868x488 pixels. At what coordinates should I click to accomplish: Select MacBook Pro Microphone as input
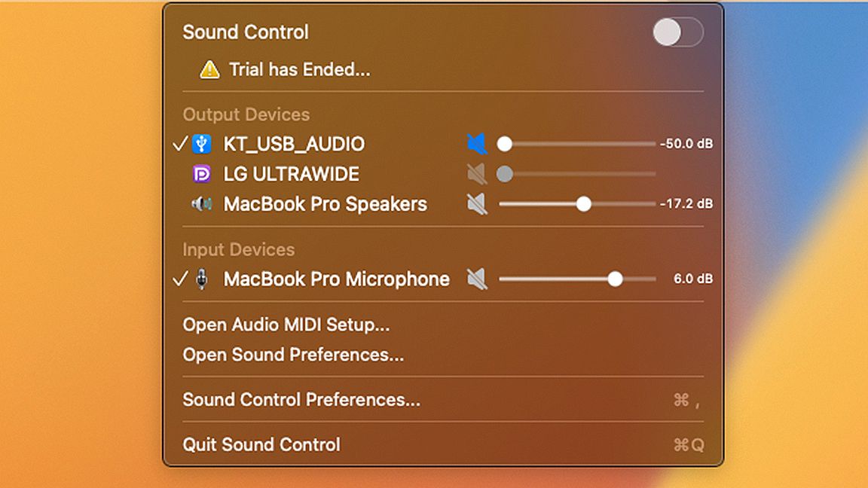[x=336, y=279]
